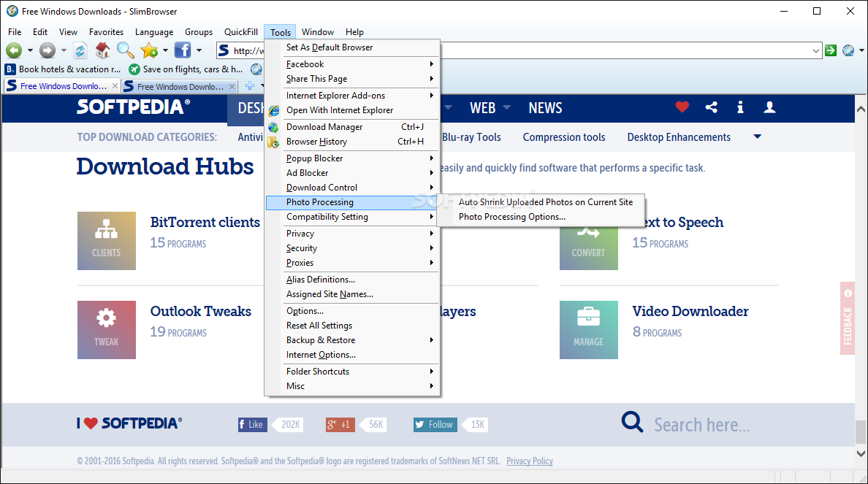Close the first Free Windows Downloads tab
The image size is (868, 484).
pos(115,85)
